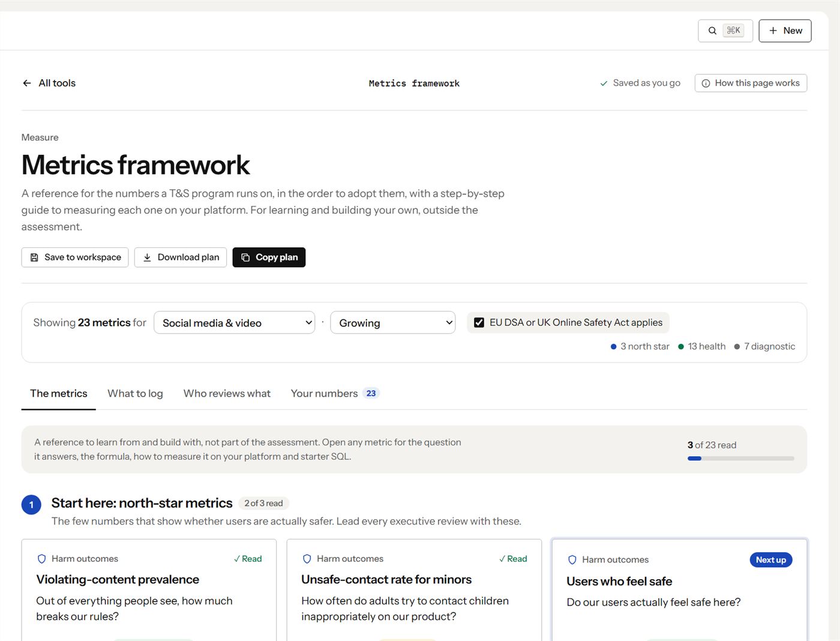Click the download arrow icon in Download plan

[x=147, y=257]
